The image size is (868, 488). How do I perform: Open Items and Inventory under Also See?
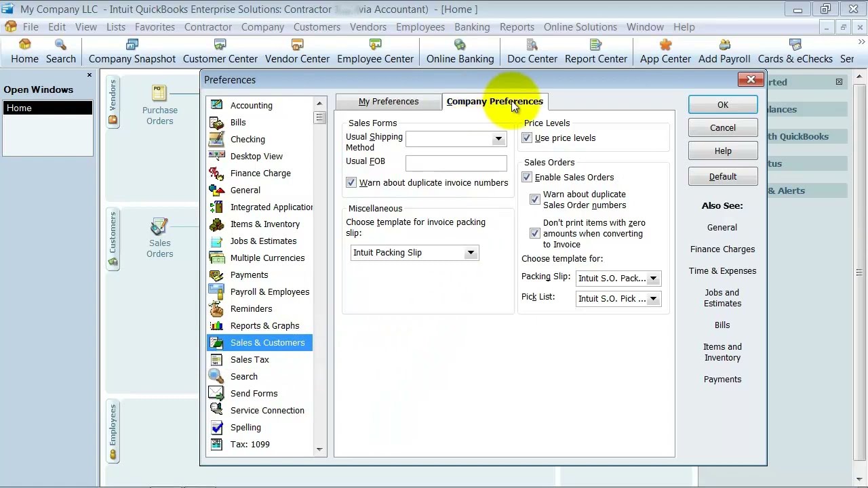click(722, 352)
